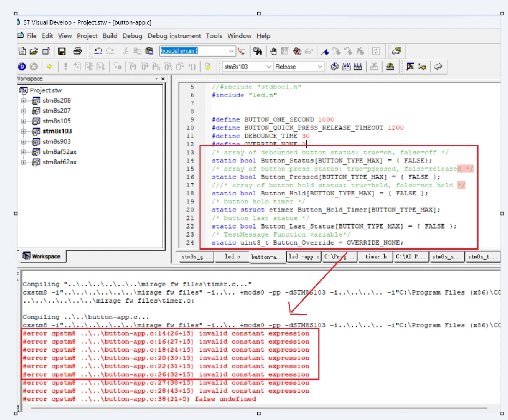Click the Save floppy disk icon
The height and width of the screenshot is (420, 508).
pos(62,51)
